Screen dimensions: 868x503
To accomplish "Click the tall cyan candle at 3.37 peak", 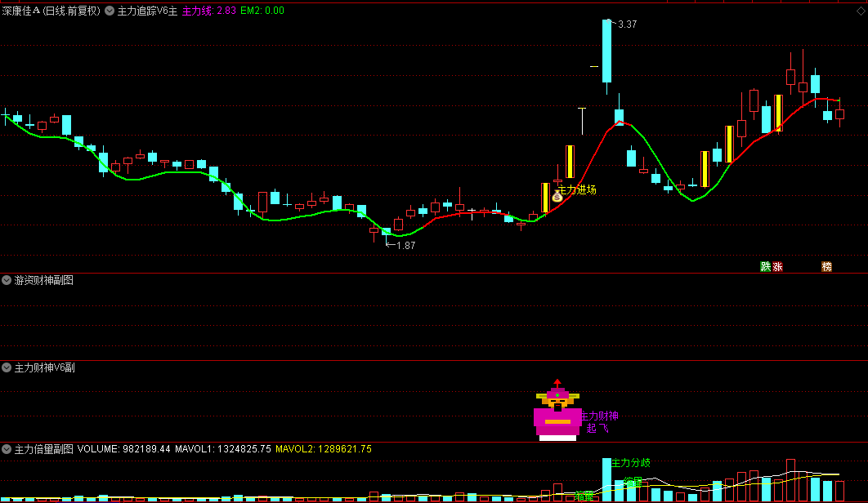I will [x=606, y=51].
